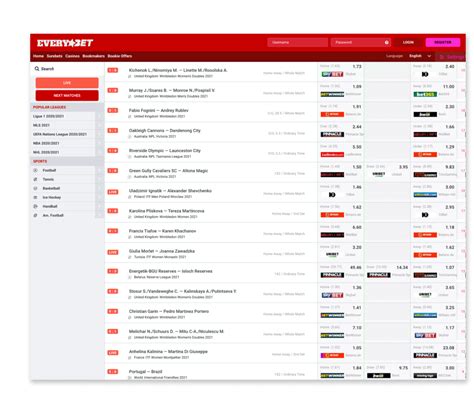The image size is (474, 414).
Task: Click odds 11.00 in Murray/Soares row
Action: point(449,87)
